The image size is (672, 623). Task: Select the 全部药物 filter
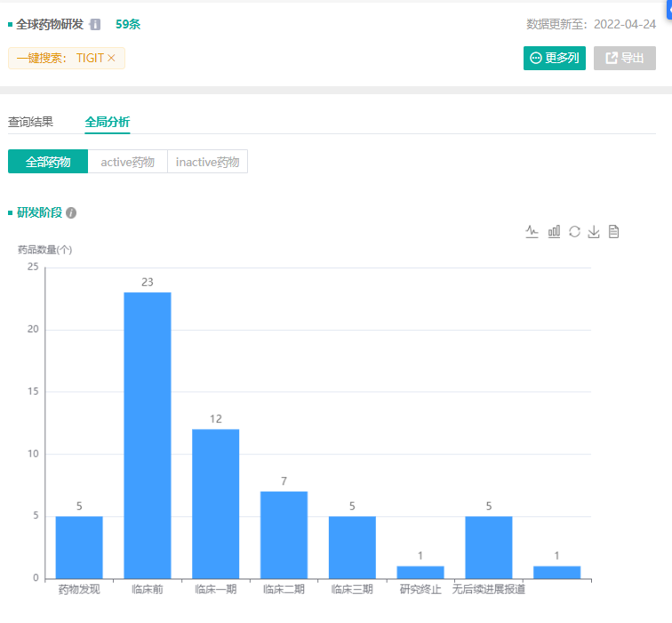48,162
